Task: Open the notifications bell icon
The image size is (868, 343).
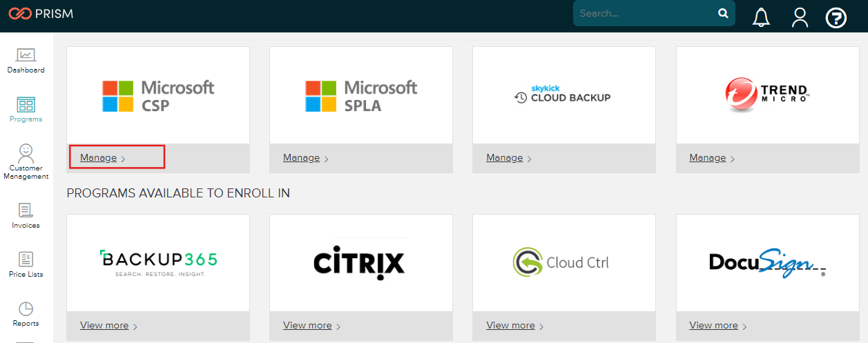Action: (x=761, y=17)
